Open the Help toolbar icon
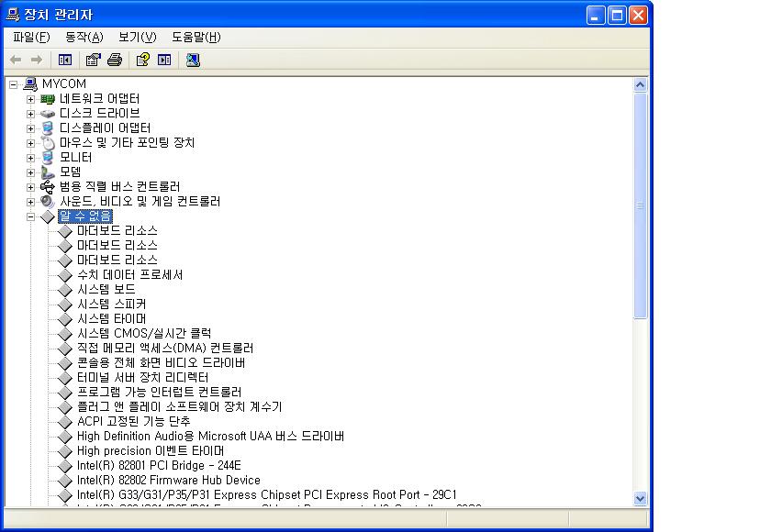Screen dimensions: 771x532 click(142, 60)
